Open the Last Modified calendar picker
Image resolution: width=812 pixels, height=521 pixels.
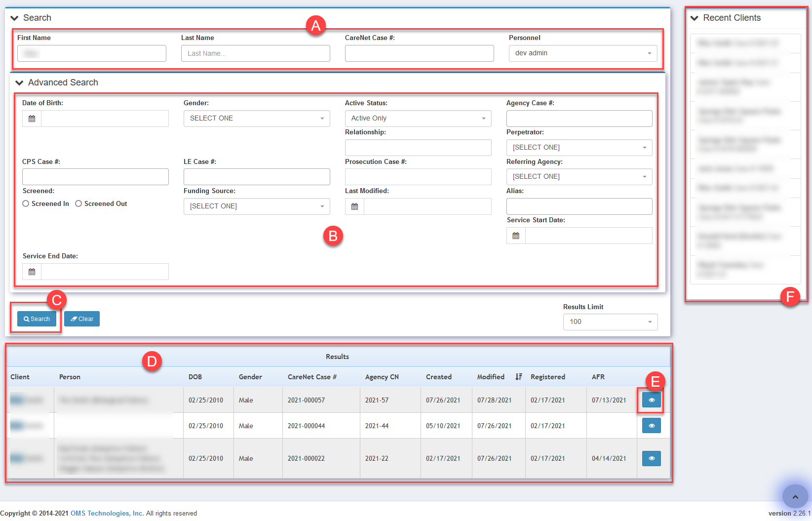354,206
